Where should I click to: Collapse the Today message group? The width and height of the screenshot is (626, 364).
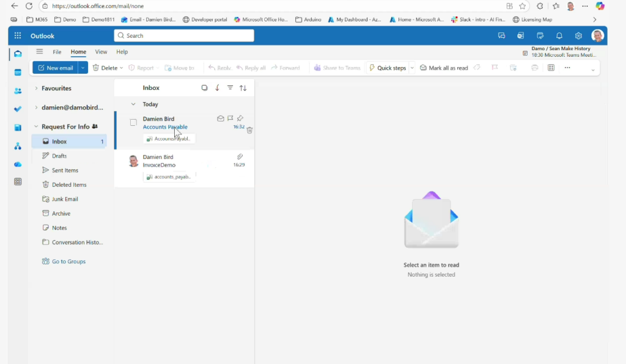[x=133, y=104]
